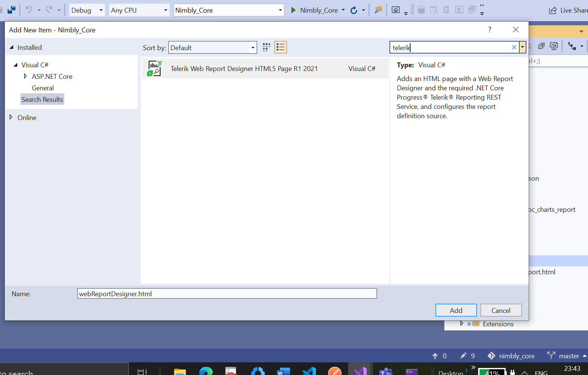588x375 pixels.
Task: Open the run target dropdown arrow
Action: tap(343, 10)
